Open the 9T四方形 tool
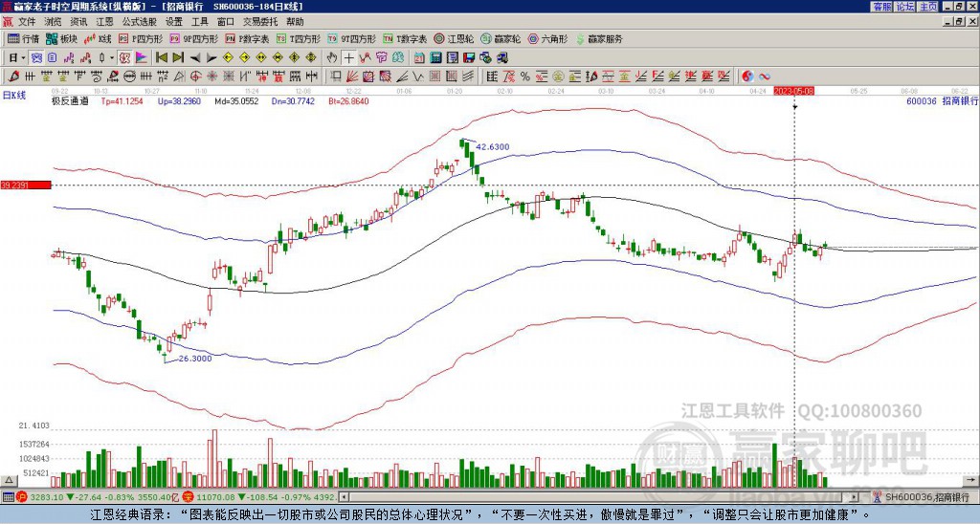 pyautogui.click(x=351, y=38)
